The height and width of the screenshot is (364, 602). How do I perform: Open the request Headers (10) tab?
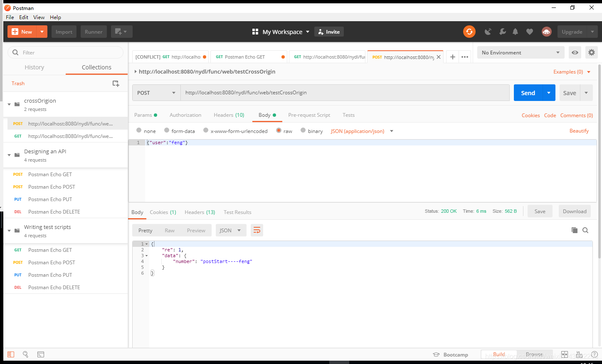229,115
